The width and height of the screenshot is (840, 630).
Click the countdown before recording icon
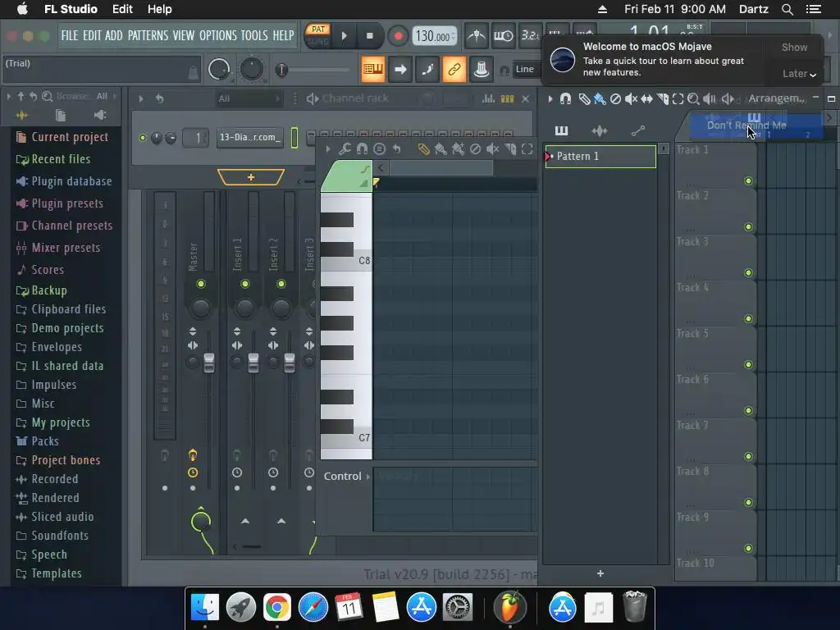[530, 36]
